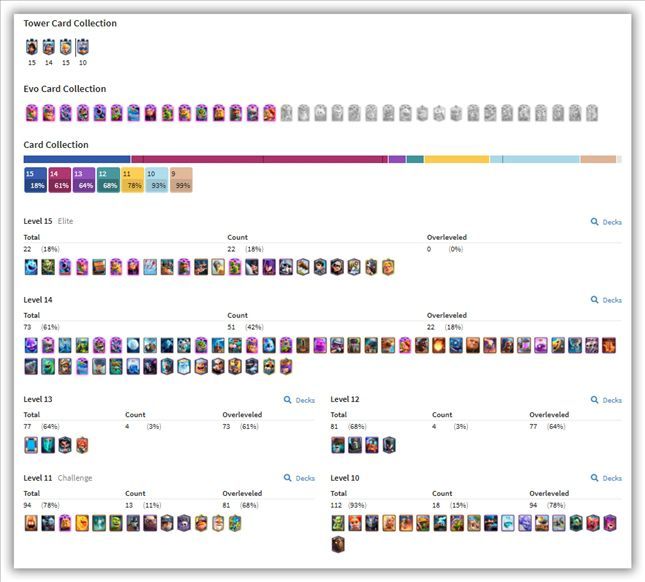
Task: Open Decks search for Level 14
Action: [606, 300]
